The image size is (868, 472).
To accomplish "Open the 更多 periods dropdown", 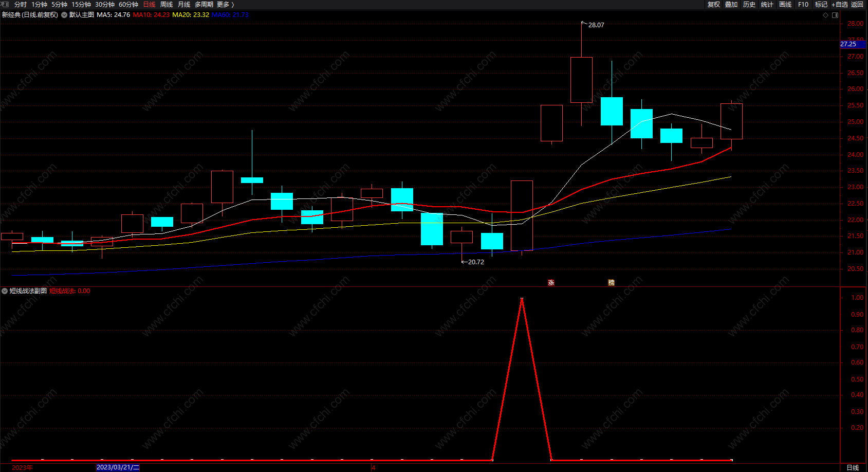I will 225,5.
